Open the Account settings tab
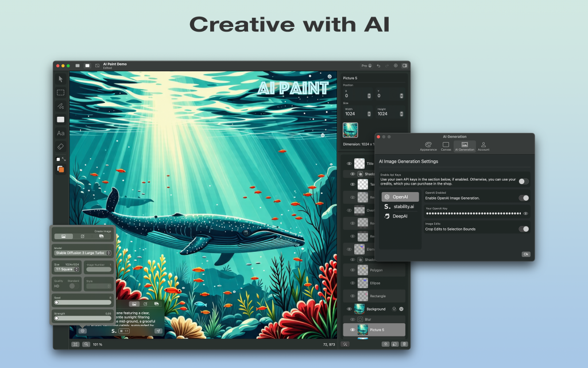Image resolution: width=588 pixels, height=368 pixels. coord(483,146)
